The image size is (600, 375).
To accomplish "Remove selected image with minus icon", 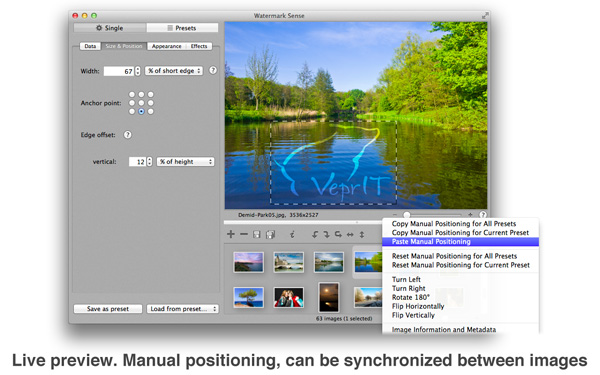I will [x=244, y=234].
